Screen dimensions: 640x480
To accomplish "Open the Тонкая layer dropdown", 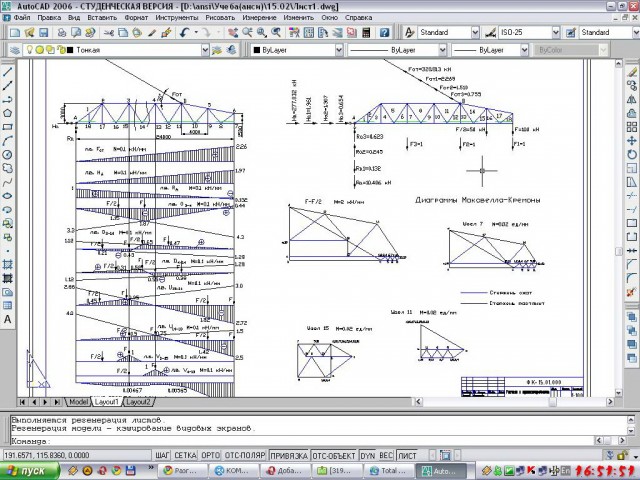I will click(x=205, y=50).
